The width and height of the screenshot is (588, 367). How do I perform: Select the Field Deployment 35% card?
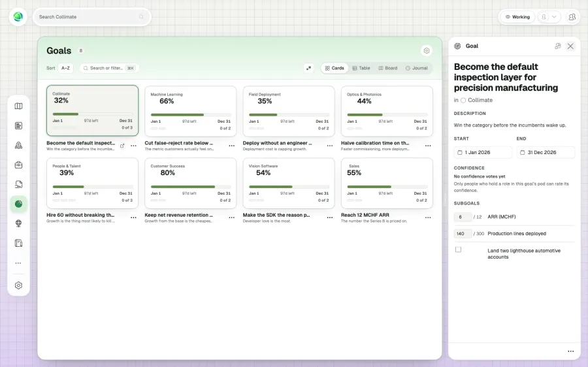click(x=289, y=111)
